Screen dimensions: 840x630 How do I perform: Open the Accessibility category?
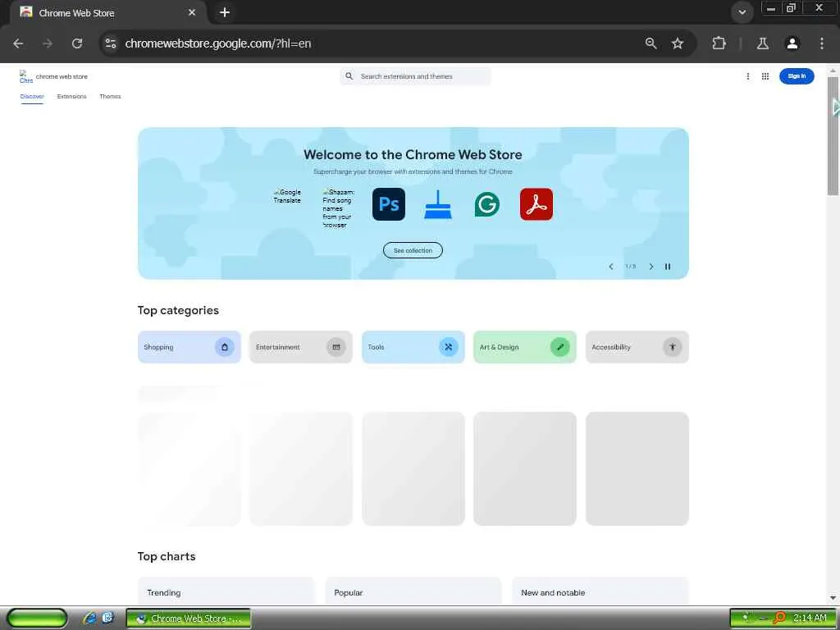click(637, 347)
